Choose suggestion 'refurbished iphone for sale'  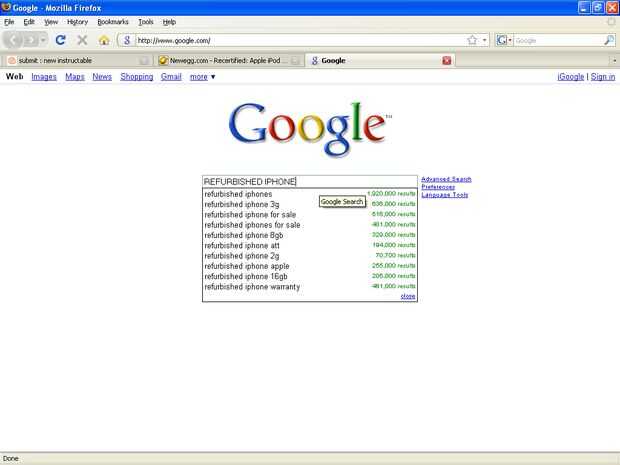(310, 215)
